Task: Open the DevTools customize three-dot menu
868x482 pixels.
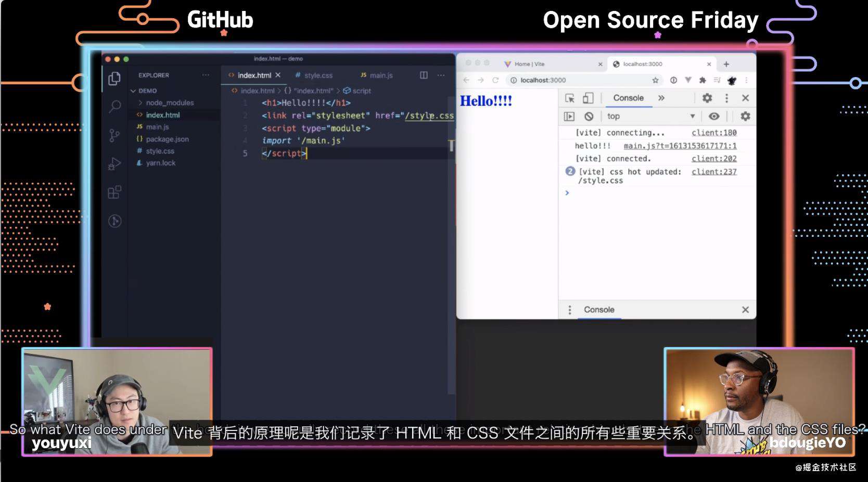Action: pos(726,98)
